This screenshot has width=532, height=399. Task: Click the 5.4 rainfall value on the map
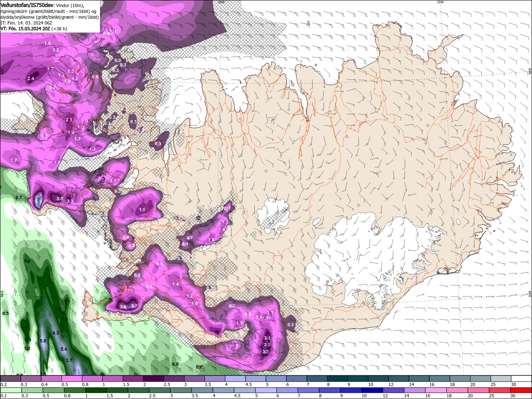[64, 349]
